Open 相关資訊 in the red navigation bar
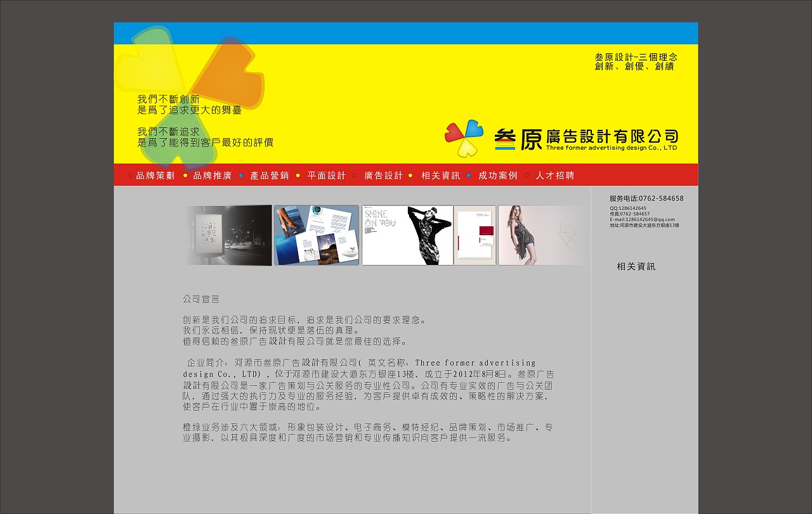The width and height of the screenshot is (812, 514). [441, 176]
